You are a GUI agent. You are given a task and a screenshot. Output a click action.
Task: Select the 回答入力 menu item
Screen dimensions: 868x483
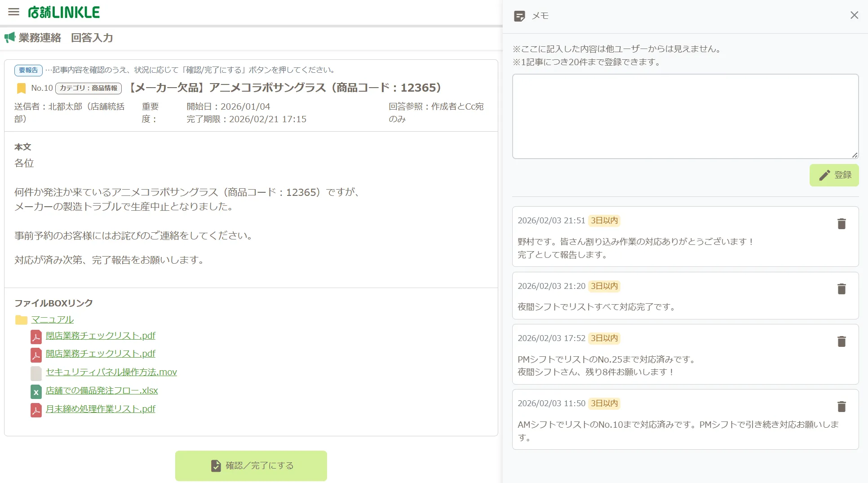coord(92,38)
